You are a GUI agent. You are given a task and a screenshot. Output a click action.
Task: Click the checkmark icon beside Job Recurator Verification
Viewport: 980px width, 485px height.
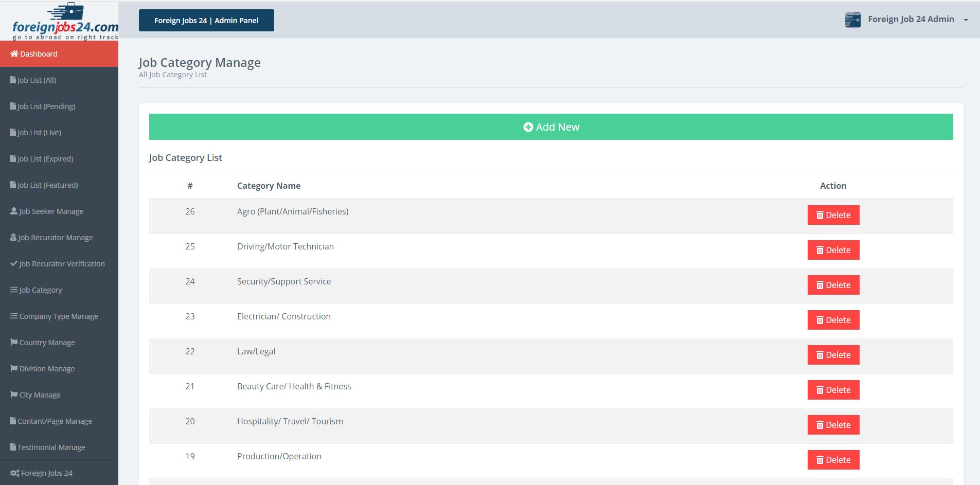(14, 263)
